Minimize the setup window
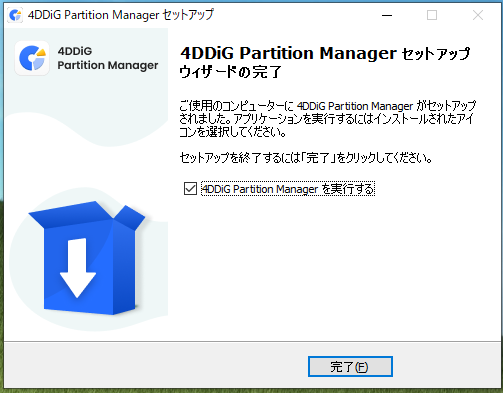The height and width of the screenshot is (393, 503). click(387, 15)
